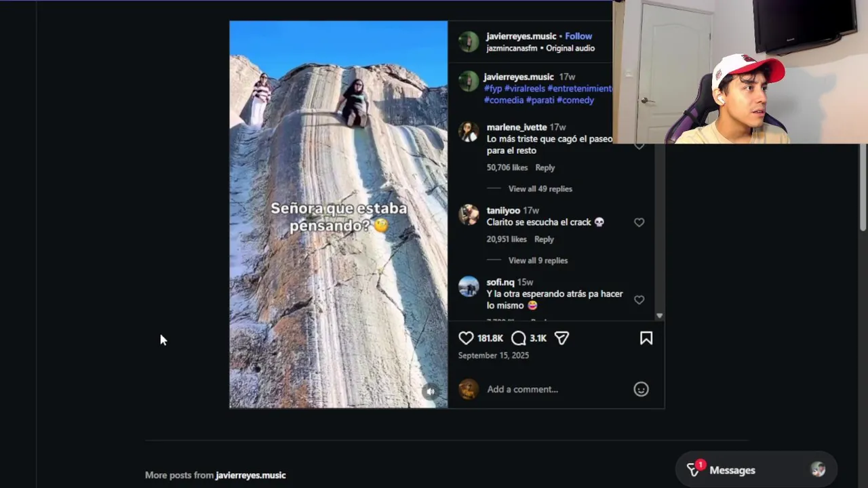
Task: Focus the Add a comment field
Action: (557, 389)
